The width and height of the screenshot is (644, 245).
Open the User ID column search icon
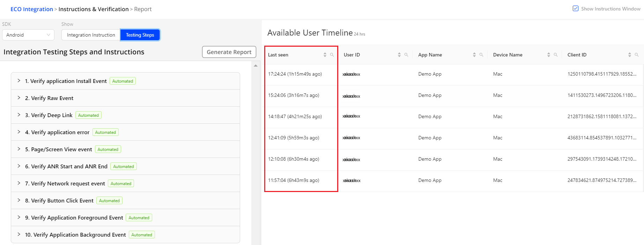pos(406,55)
